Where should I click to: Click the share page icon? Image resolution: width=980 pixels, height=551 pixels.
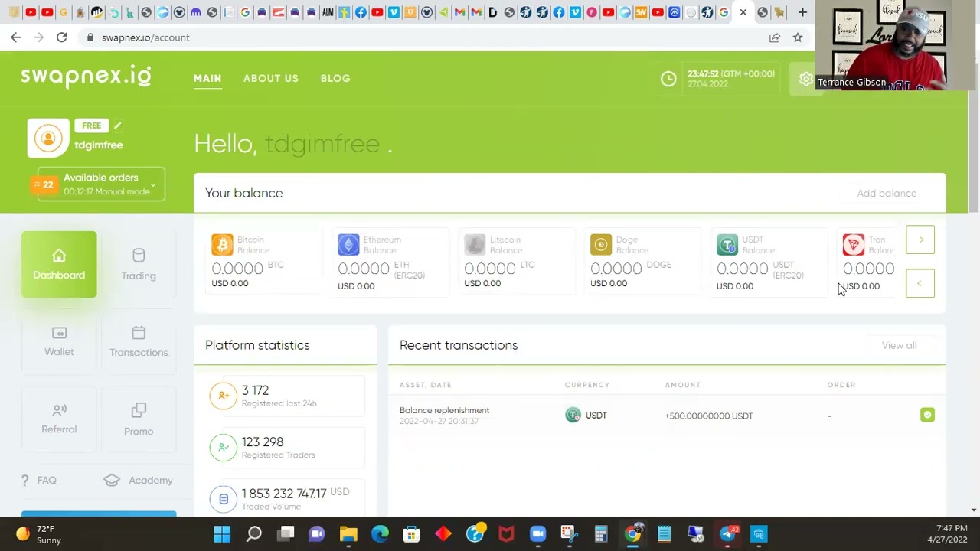[x=775, y=37]
